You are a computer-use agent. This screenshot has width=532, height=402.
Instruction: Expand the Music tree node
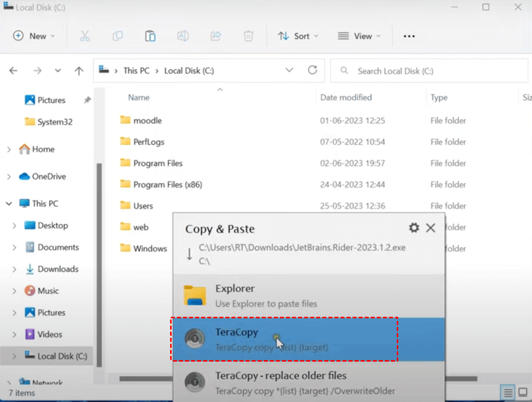14,291
